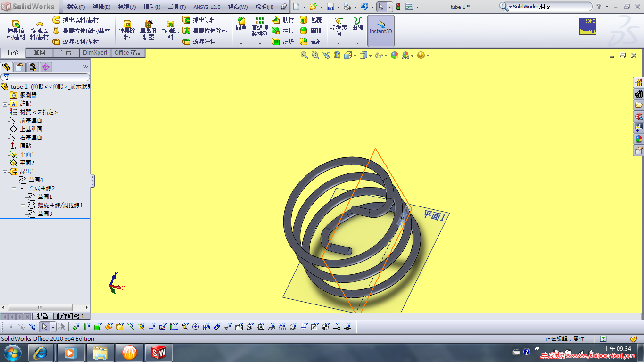The image size is (644, 362).
Task: Click the Save icon in the title toolbar
Action: pos(330,7)
